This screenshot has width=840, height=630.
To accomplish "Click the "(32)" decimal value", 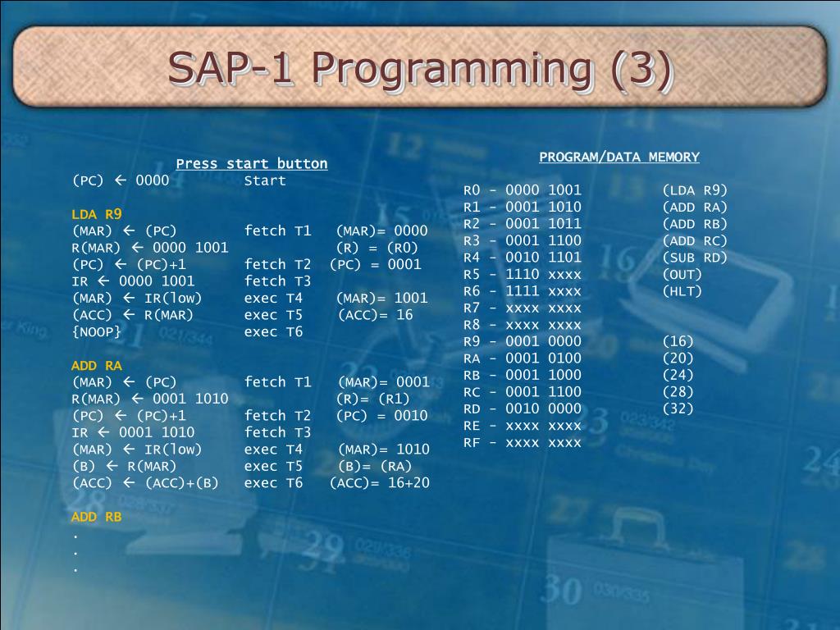I will tap(678, 409).
